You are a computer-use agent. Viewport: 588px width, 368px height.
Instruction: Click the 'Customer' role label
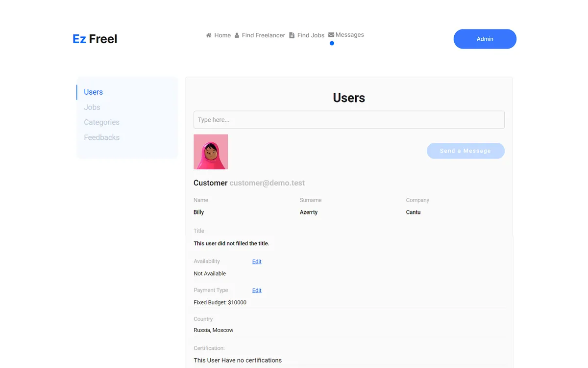[211, 183]
